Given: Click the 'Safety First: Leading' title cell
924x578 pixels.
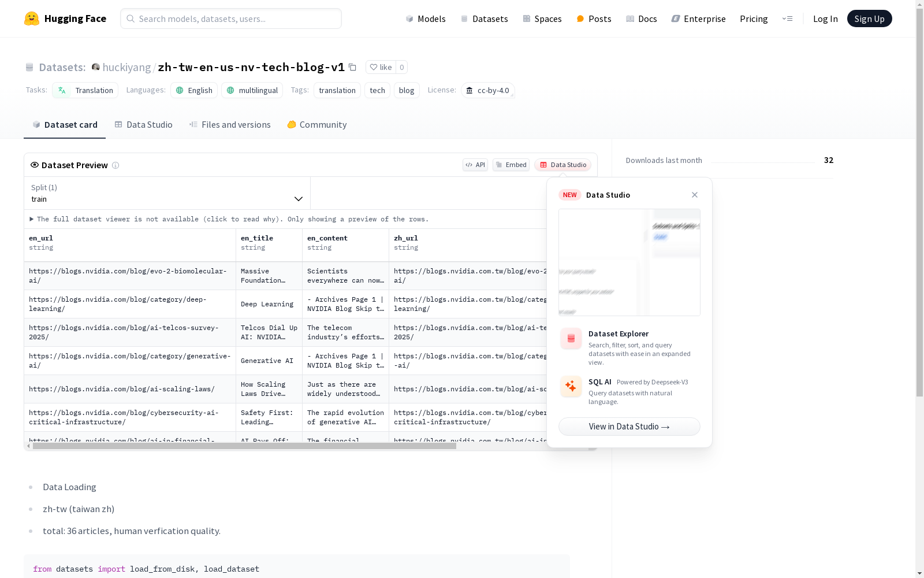Looking at the screenshot, I should pyautogui.click(x=269, y=417).
